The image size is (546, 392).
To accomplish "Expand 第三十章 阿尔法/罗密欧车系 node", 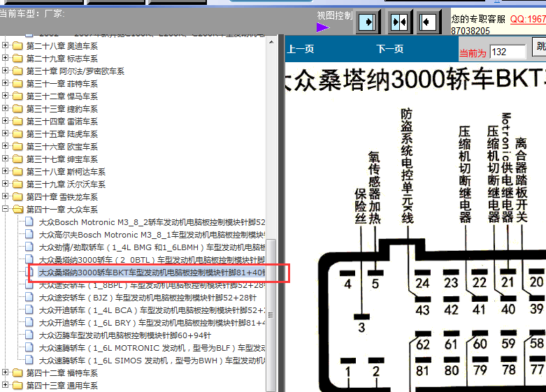I will pos(5,71).
